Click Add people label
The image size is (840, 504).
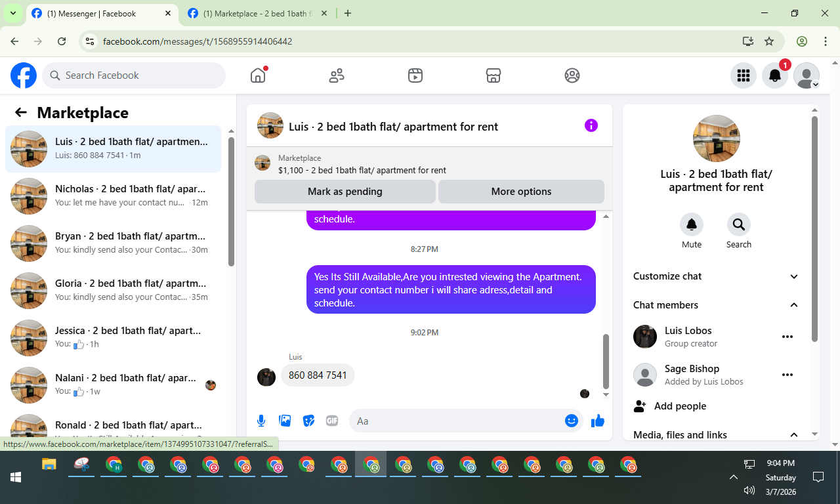[x=680, y=406]
